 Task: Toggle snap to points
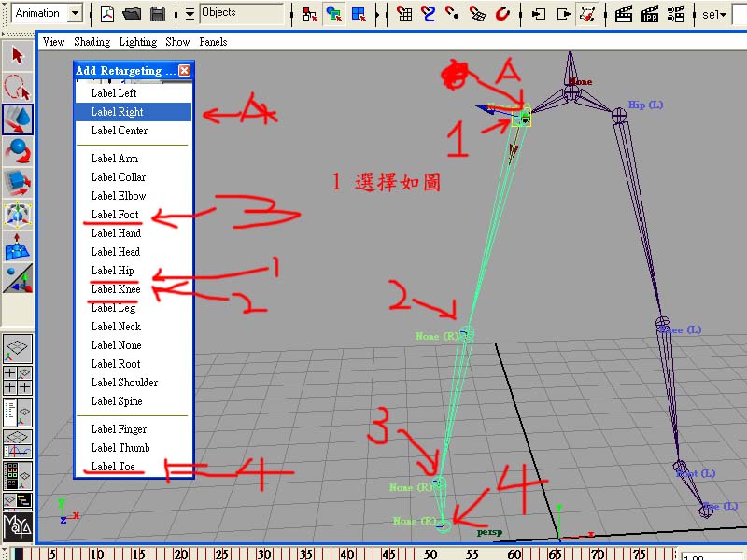click(x=453, y=14)
